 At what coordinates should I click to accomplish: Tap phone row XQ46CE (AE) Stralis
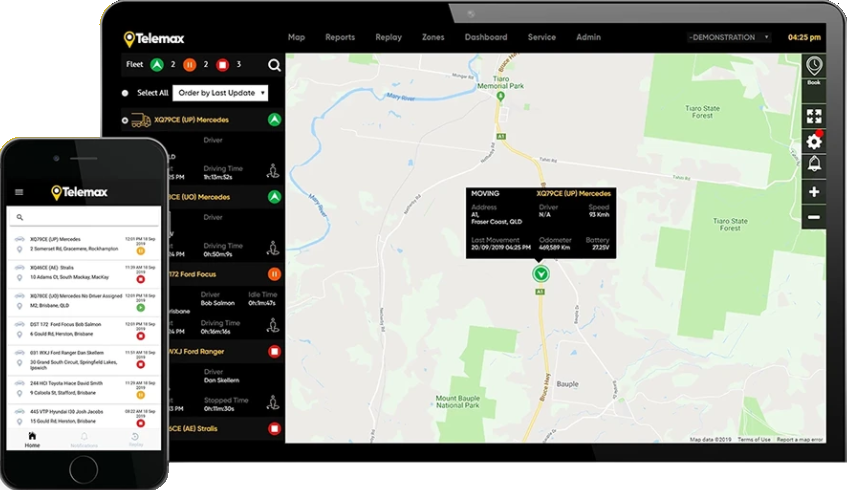84,273
